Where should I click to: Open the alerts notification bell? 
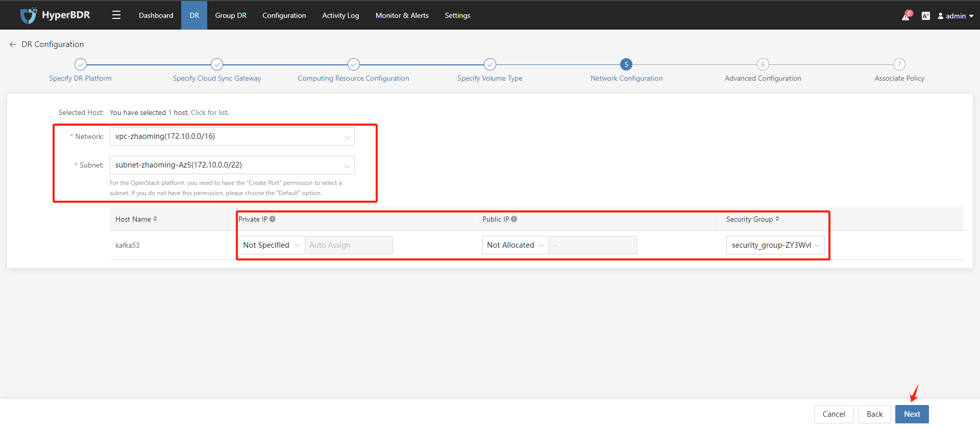click(x=906, y=15)
